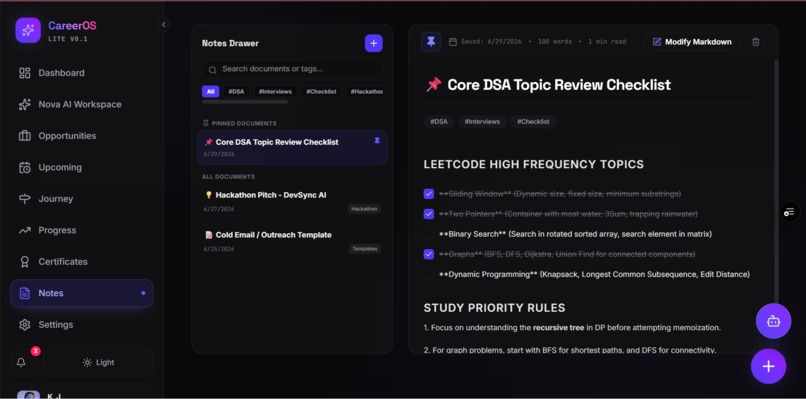Uncheck the Graphs checkbox
The height and width of the screenshot is (399, 806).
point(429,254)
